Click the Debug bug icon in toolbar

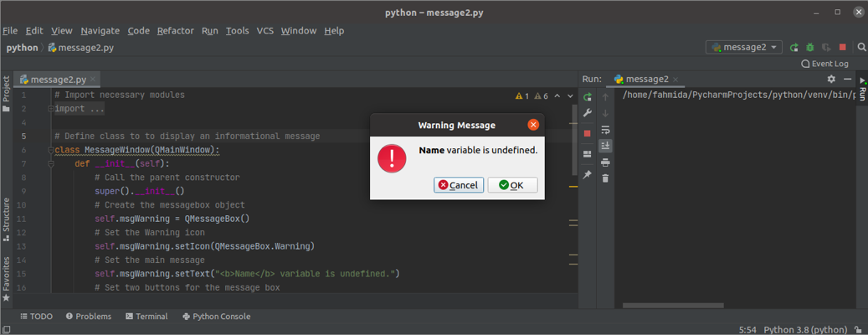click(810, 48)
